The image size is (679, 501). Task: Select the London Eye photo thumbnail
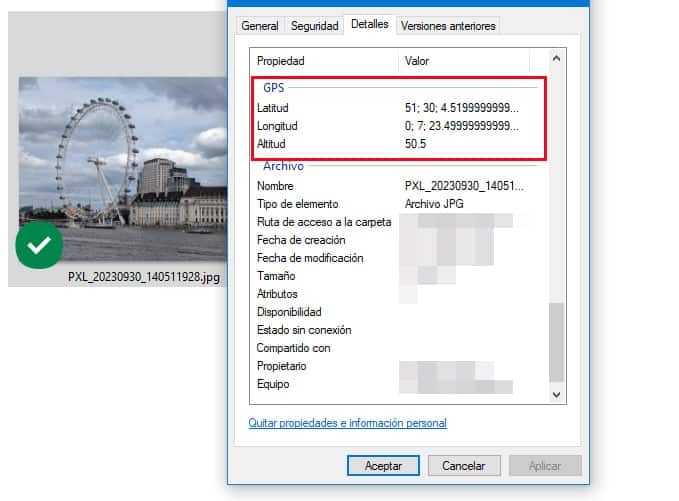(x=123, y=169)
